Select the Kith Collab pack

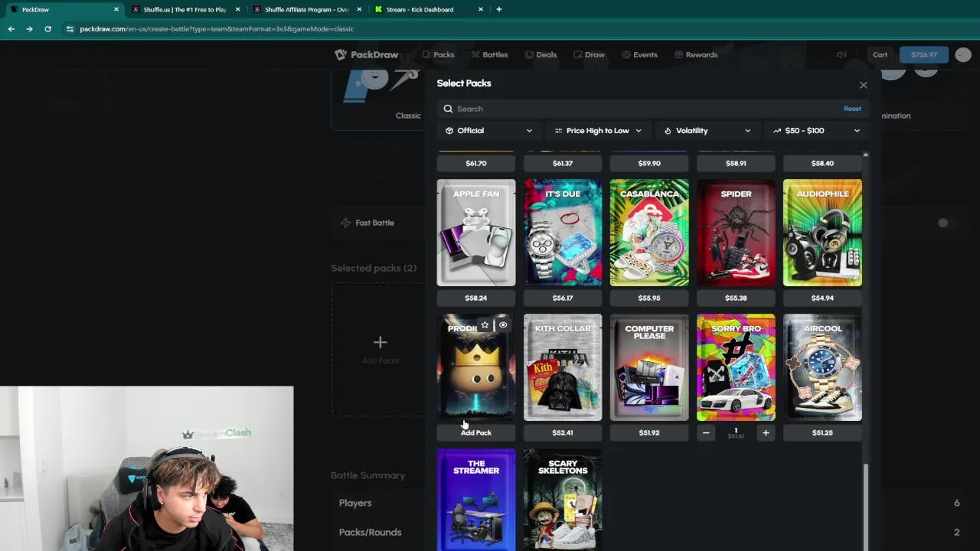pyautogui.click(x=563, y=367)
